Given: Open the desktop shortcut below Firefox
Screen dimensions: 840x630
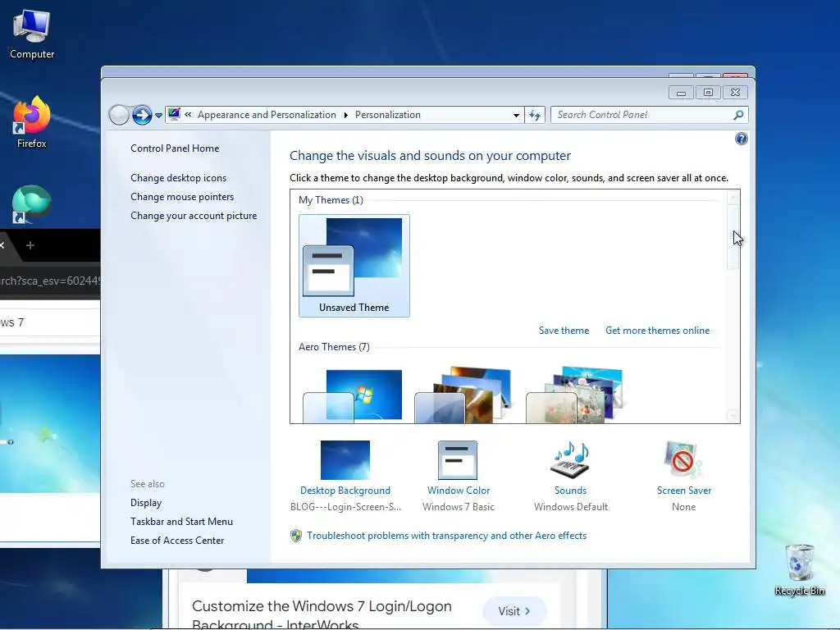Looking at the screenshot, I should click(x=32, y=204).
